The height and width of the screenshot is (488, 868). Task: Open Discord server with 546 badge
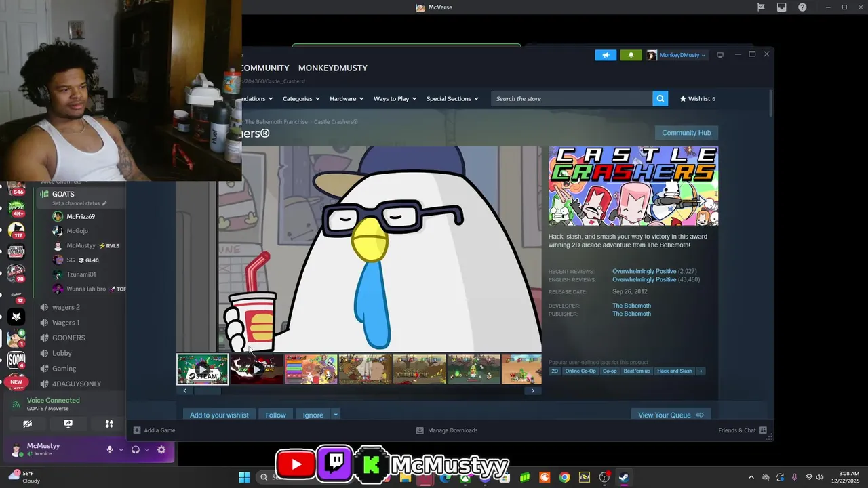16,188
